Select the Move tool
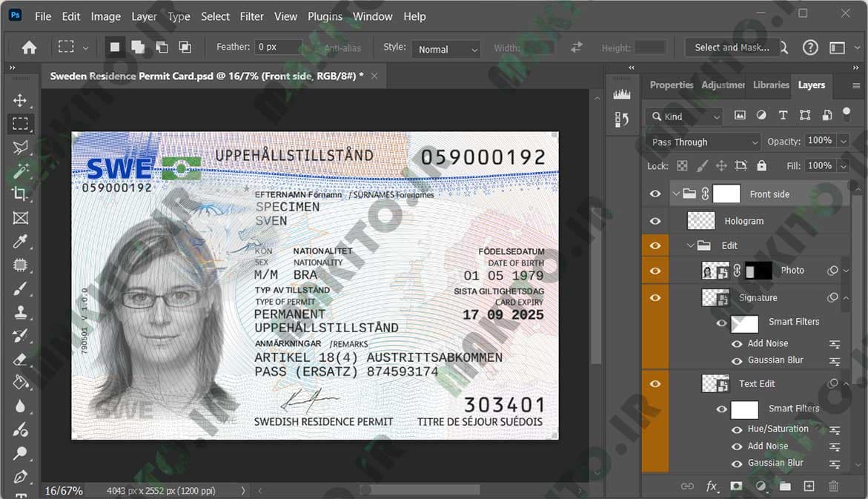Image resolution: width=868 pixels, height=499 pixels. [x=20, y=100]
